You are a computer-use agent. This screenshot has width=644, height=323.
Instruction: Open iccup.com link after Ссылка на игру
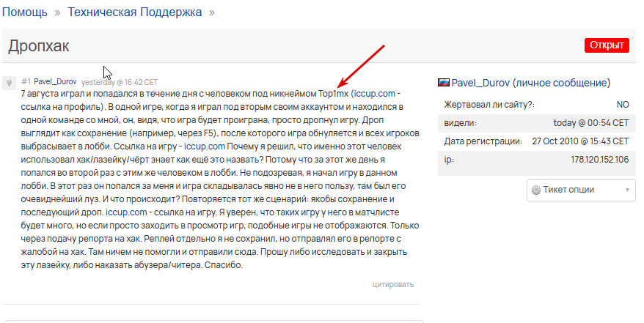[205, 146]
